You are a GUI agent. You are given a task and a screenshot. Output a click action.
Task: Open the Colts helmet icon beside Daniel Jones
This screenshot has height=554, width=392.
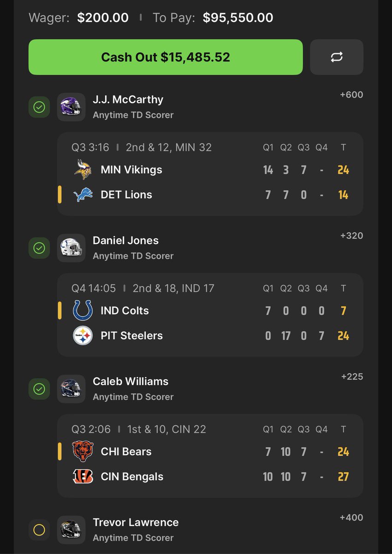click(71, 248)
